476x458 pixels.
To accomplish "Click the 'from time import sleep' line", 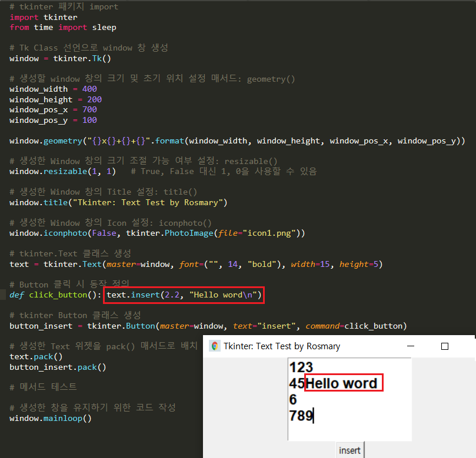I will click(63, 27).
